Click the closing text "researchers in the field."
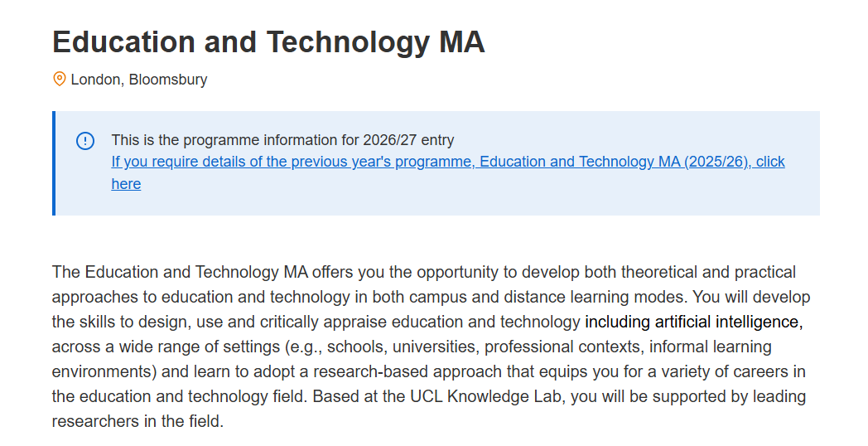 point(137,421)
